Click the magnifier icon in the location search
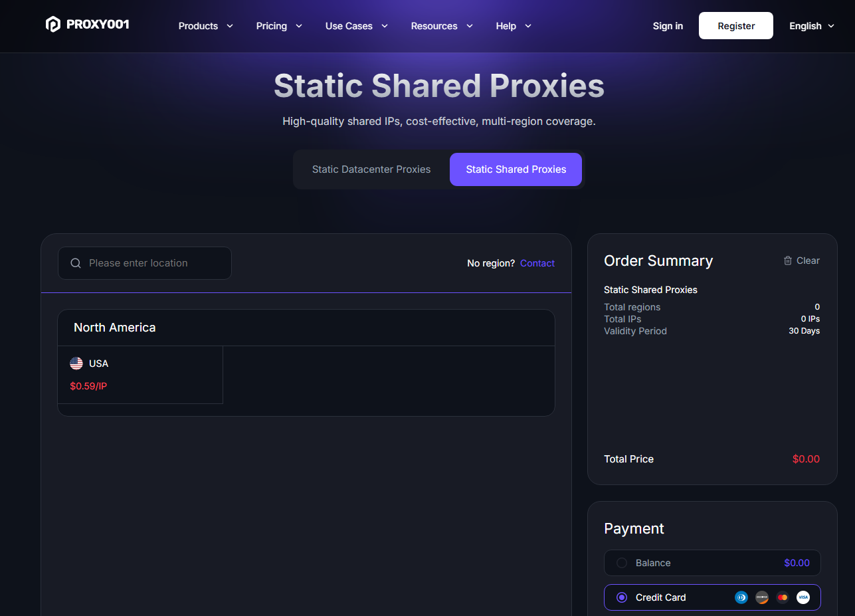855x616 pixels. [76, 263]
